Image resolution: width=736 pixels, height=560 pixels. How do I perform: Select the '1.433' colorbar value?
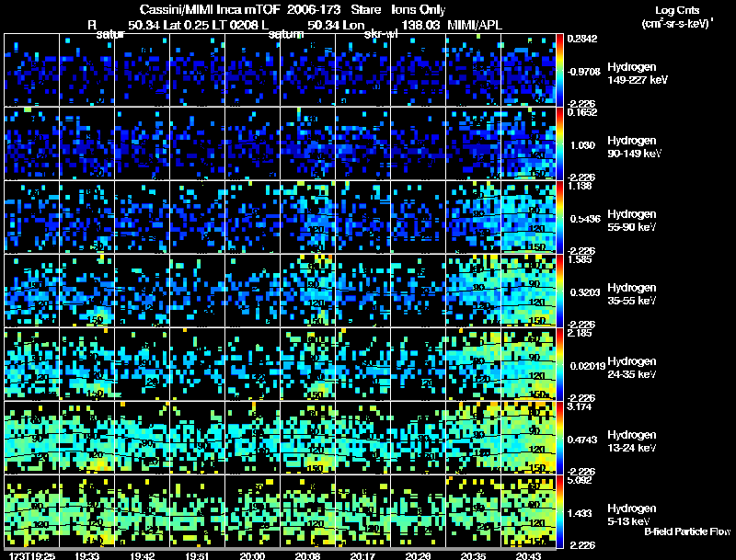click(580, 514)
